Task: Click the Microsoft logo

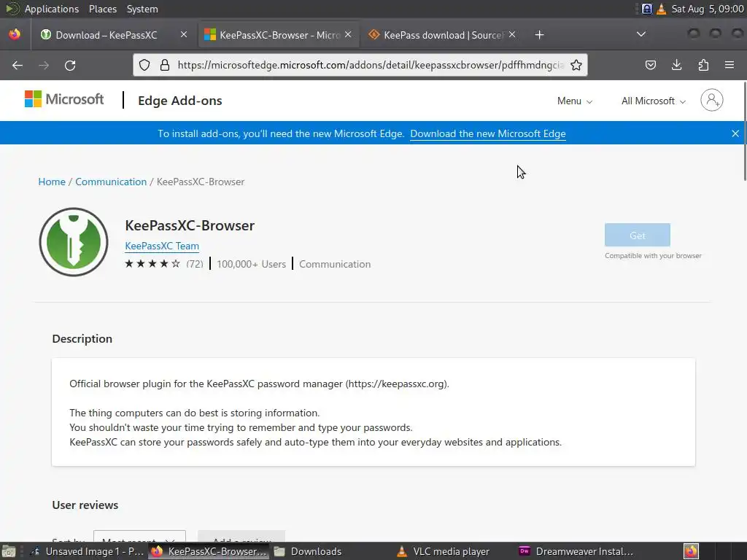Action: coord(64,99)
